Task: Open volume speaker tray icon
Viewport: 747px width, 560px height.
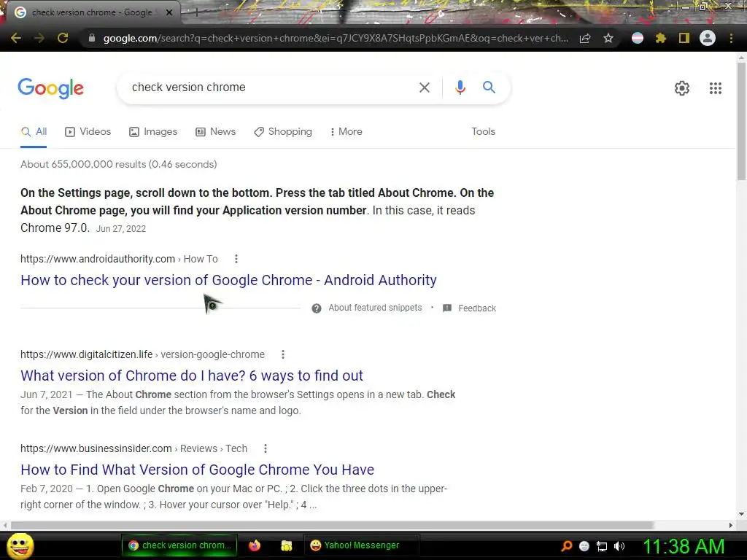Action: [619, 546]
